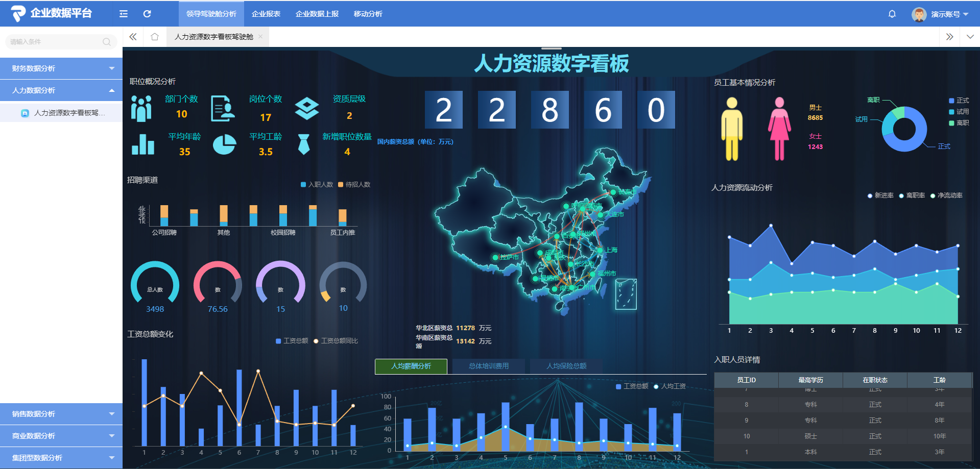Click the search magnifier icon
Screen dimensions: 980x469
(x=107, y=42)
